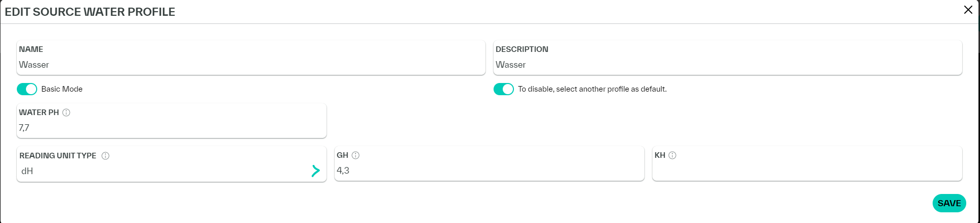Focus the Description input field
Screen dimensions: 980x223
[x=726, y=65]
